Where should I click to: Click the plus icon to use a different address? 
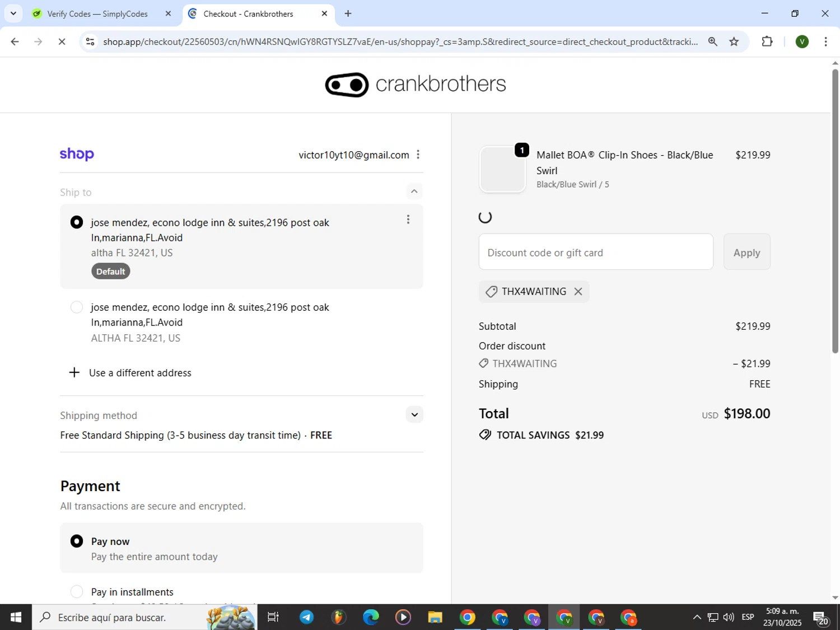tap(74, 373)
